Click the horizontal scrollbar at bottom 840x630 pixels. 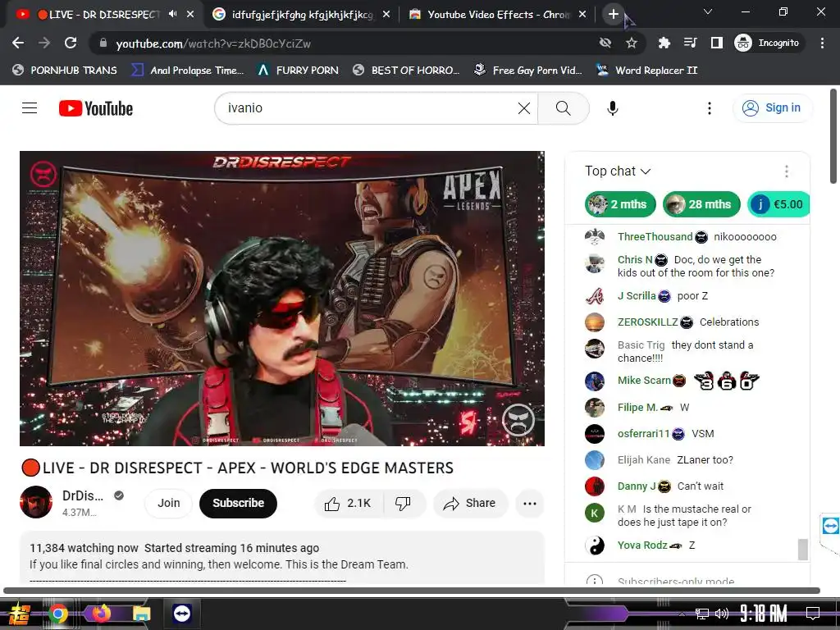click(x=412, y=591)
